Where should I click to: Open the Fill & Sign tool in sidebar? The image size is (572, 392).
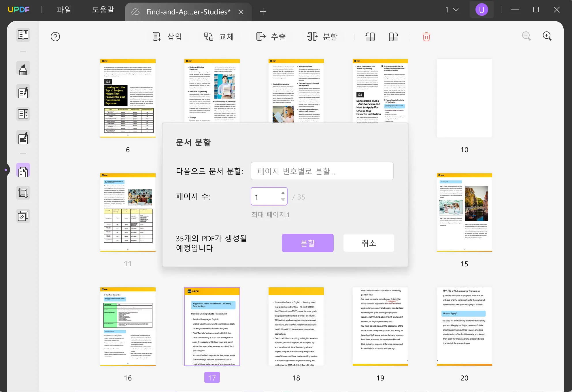tap(23, 137)
